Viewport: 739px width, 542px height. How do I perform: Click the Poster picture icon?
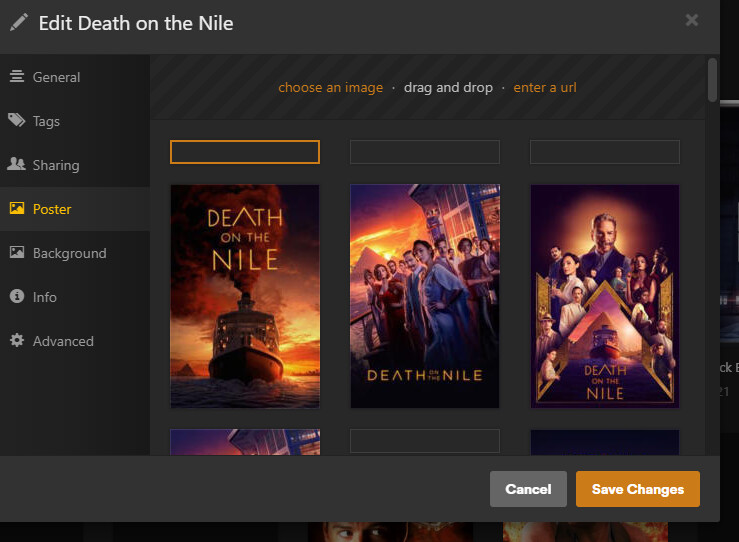point(17,208)
